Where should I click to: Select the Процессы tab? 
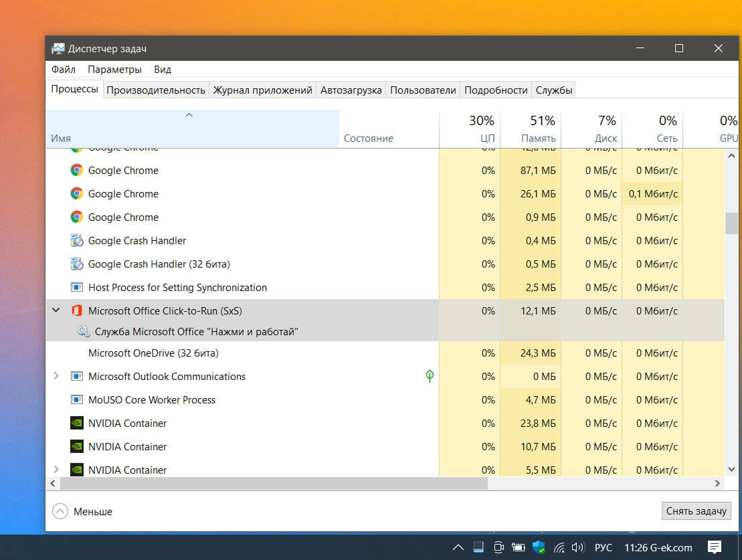tap(74, 89)
